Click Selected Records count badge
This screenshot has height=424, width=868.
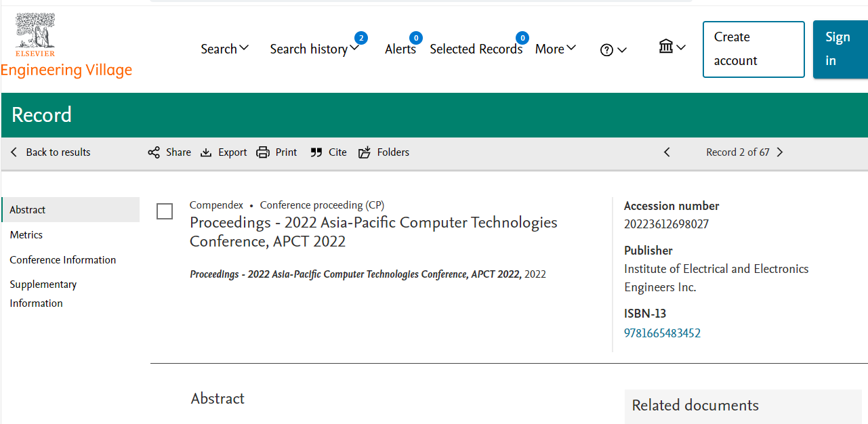click(x=522, y=38)
